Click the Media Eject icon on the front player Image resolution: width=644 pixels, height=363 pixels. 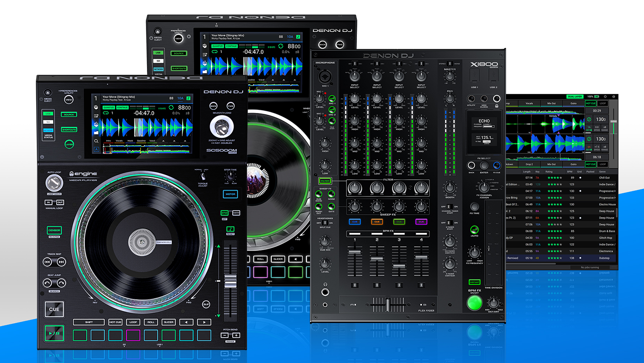tap(48, 93)
